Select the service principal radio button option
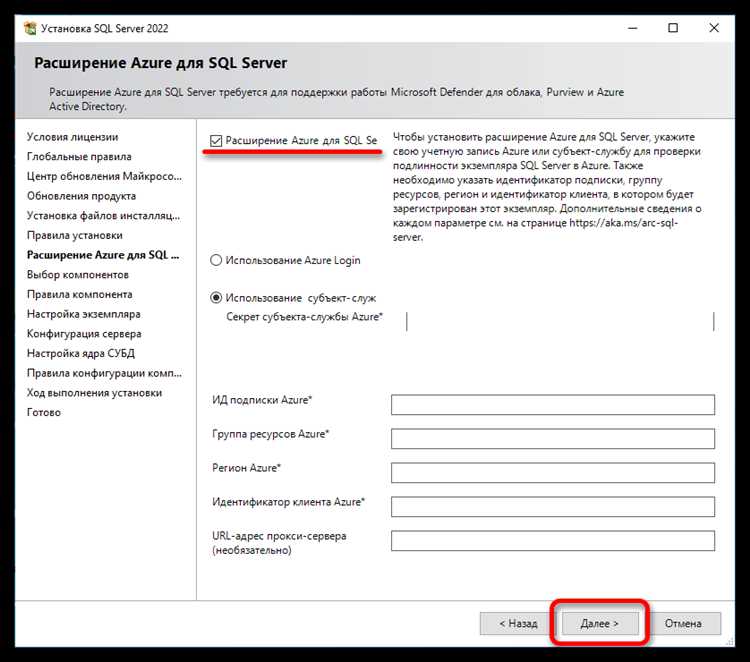The height and width of the screenshot is (662, 750). (x=217, y=298)
